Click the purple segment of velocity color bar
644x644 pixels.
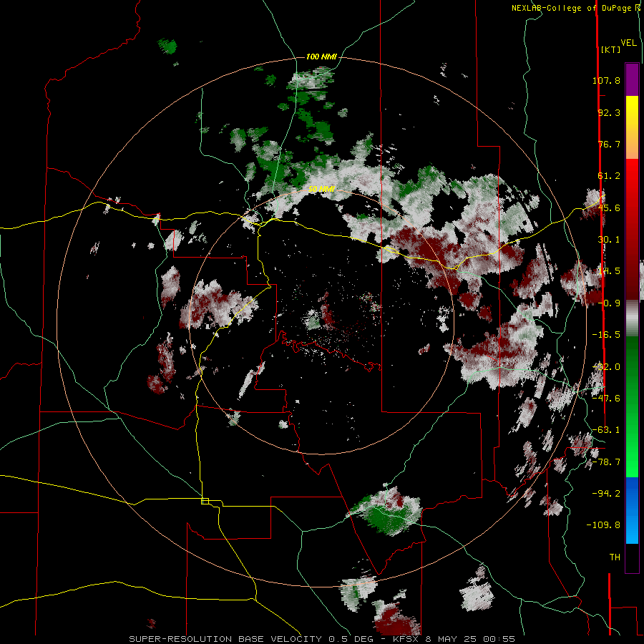pos(632,79)
